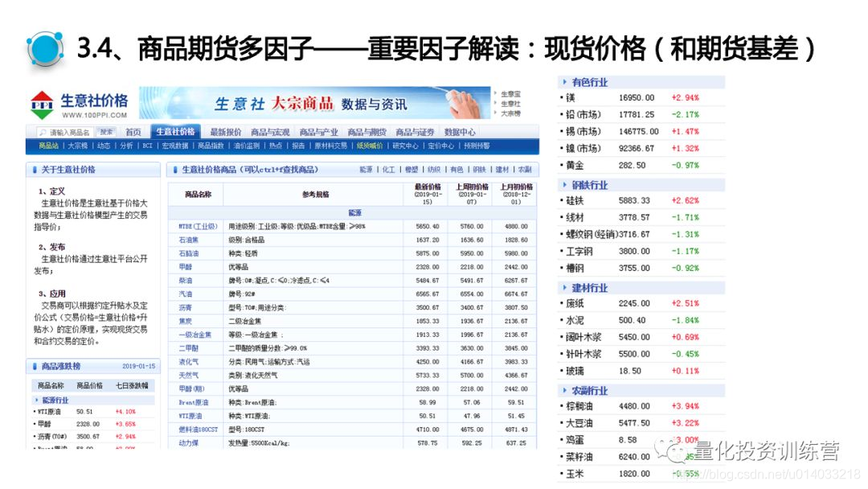Open the 沥青 commodity link in table
Viewport: 868px width, 489px height.
(x=185, y=307)
